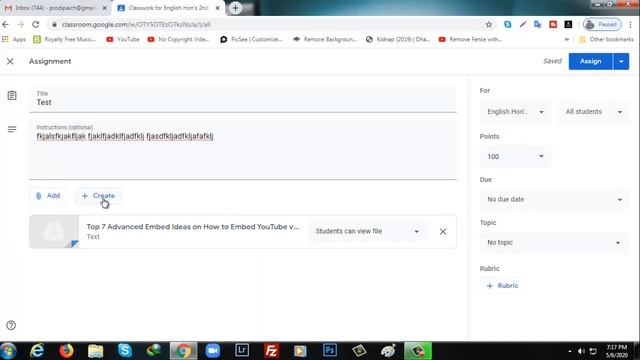
Task: Expand hidden bookmarks with the chevron
Action: pos(567,39)
